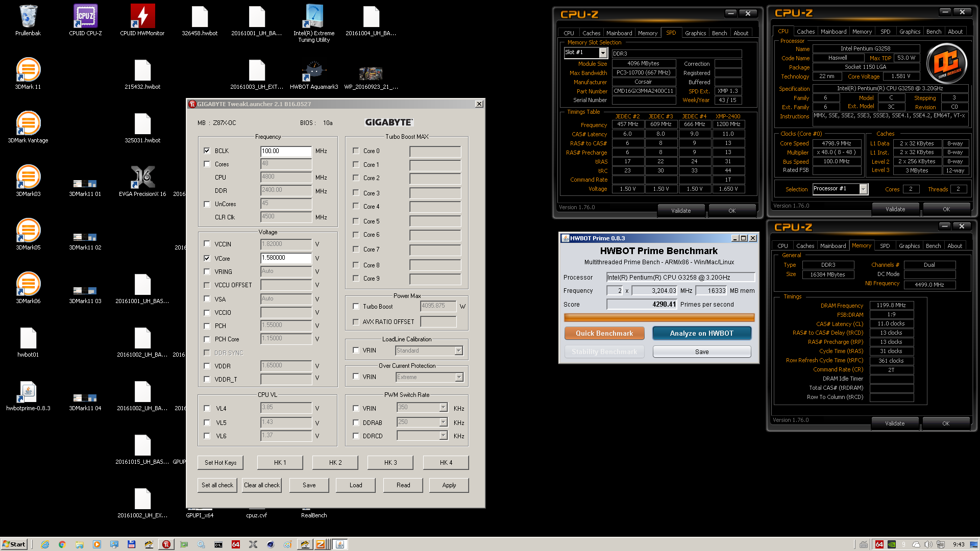The image size is (980, 551).
Task: Open SPD tab in Memory CPU-Z window
Action: (885, 246)
